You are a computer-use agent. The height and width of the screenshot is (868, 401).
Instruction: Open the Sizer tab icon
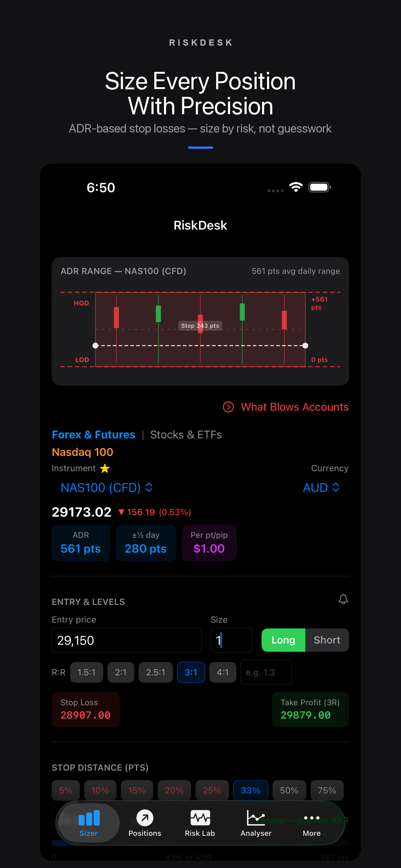[x=89, y=817]
